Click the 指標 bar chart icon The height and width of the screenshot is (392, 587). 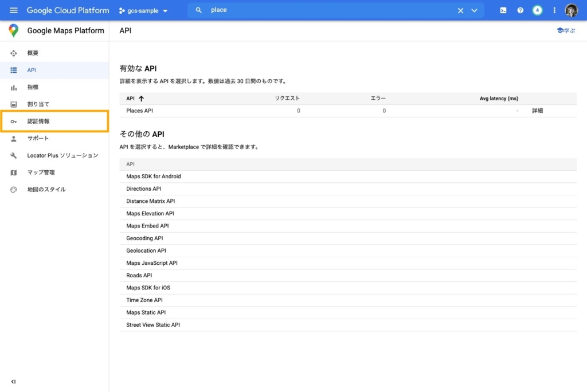click(14, 87)
